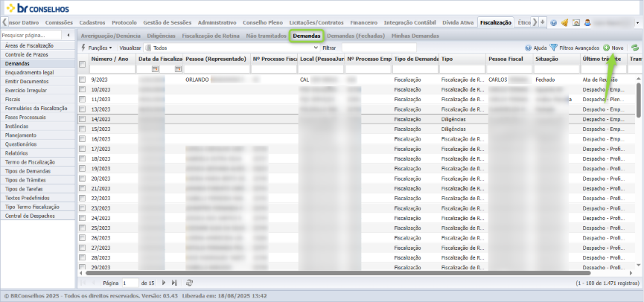This screenshot has height=302, width=644.
Task: Open the Financeiro module tab
Action: (363, 22)
